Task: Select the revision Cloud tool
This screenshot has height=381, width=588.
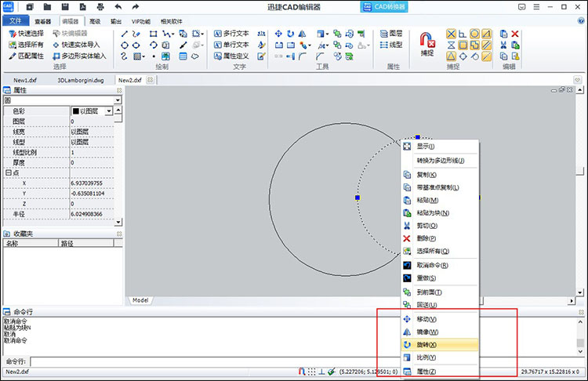Action: (x=195, y=56)
